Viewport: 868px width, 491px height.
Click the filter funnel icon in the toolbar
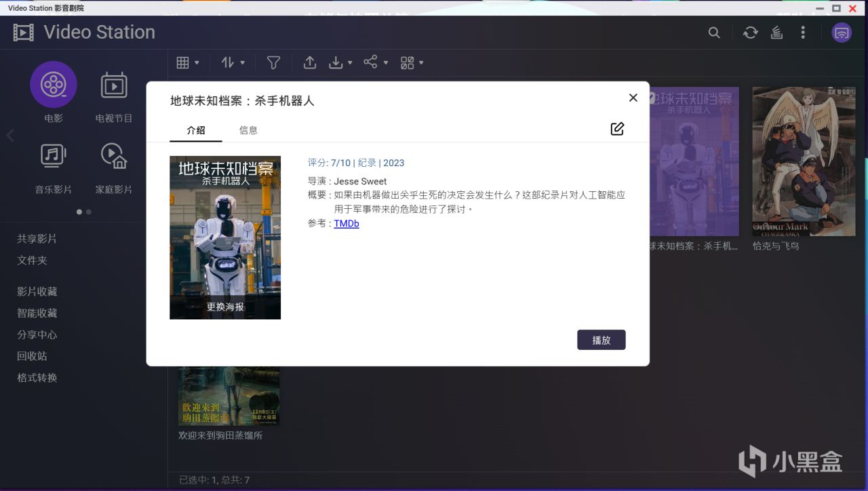click(273, 62)
